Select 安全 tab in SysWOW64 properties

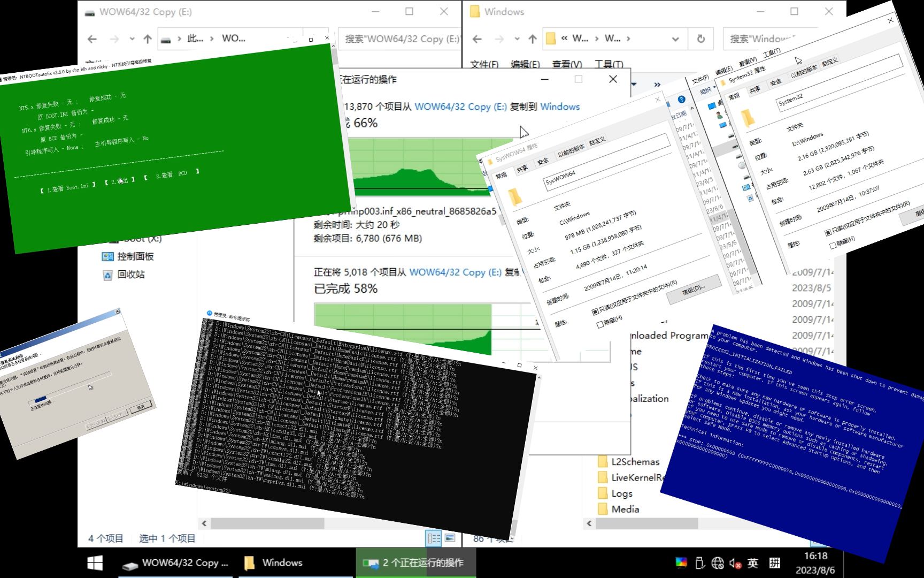click(x=543, y=161)
